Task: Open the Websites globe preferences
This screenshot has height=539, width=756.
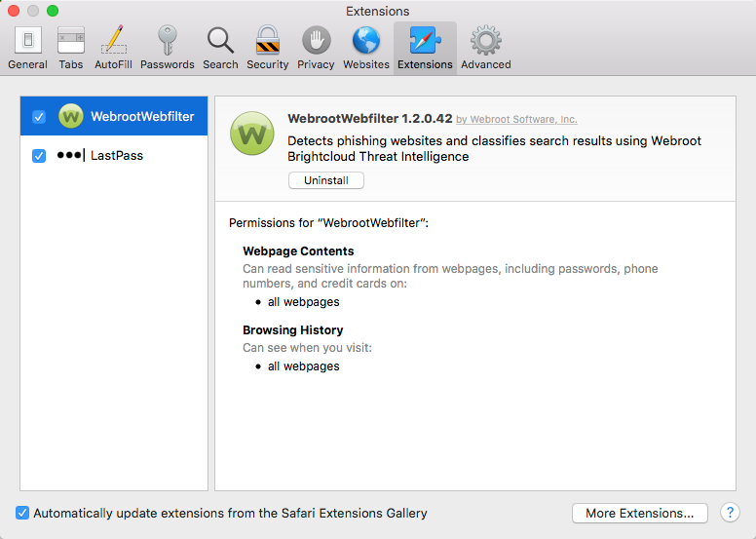Action: [x=366, y=49]
